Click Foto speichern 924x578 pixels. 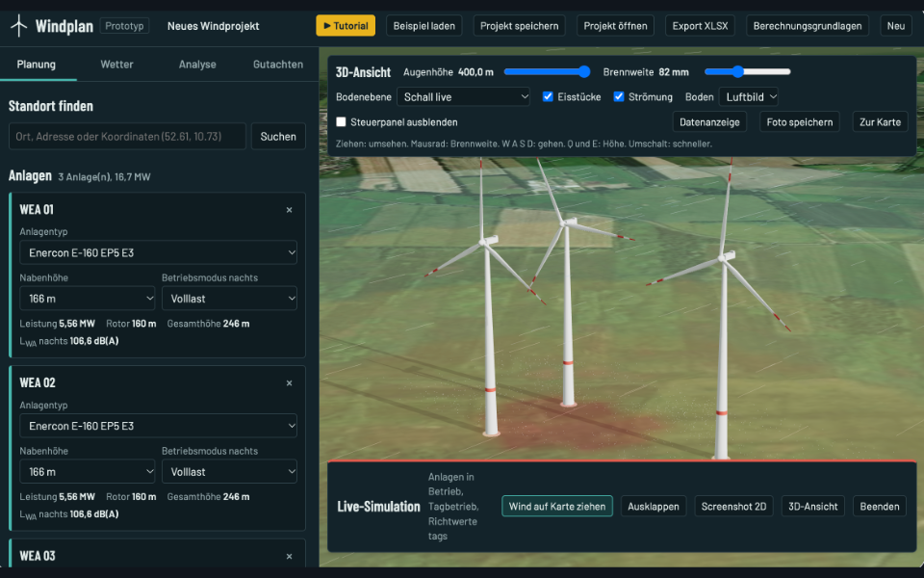[800, 122]
